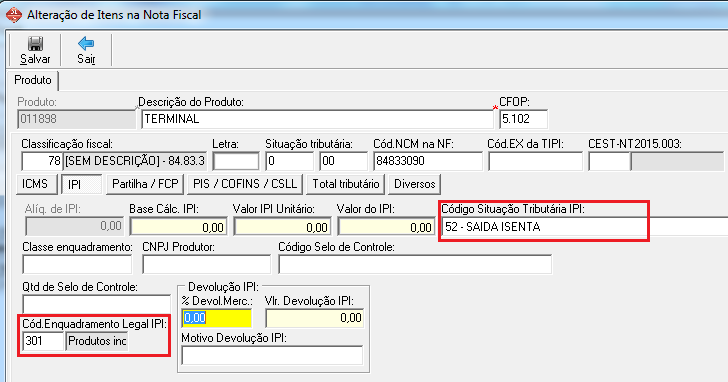Click the Valor do IPI field
Viewport: 728px width, 382px height.
386,227
